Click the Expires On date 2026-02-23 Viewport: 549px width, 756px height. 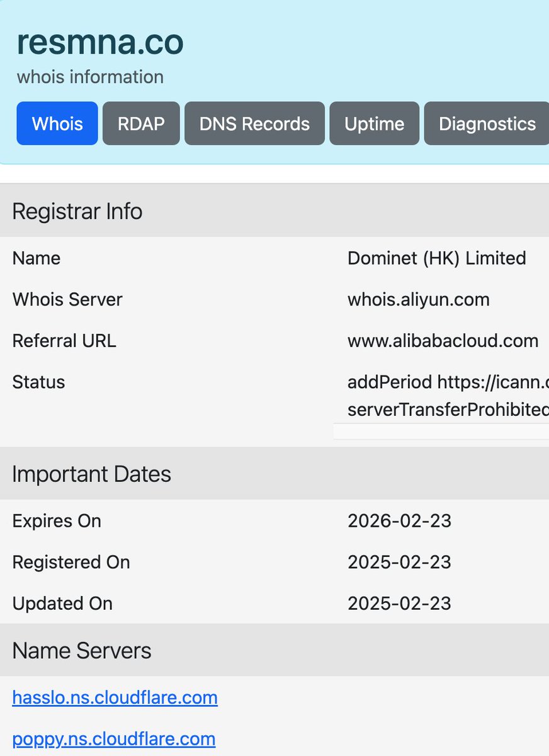400,521
